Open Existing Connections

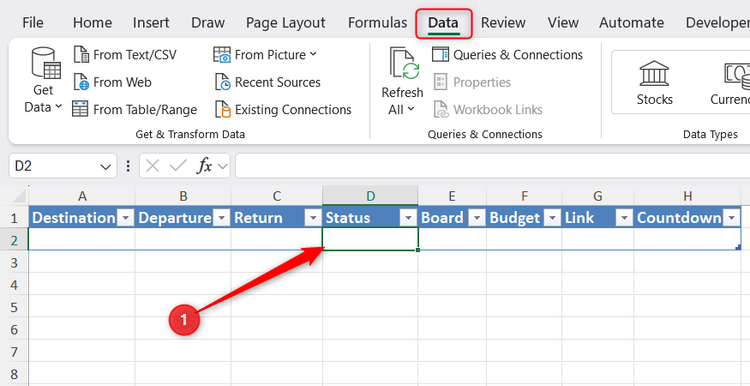[283, 110]
